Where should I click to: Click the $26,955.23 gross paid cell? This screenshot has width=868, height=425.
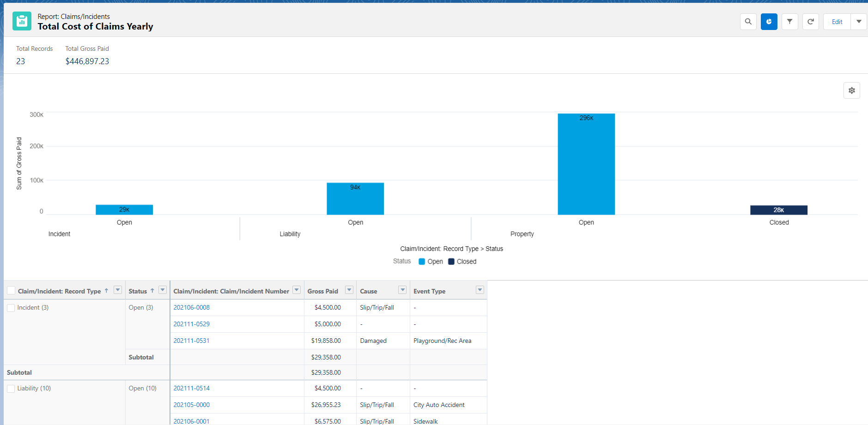click(x=330, y=405)
